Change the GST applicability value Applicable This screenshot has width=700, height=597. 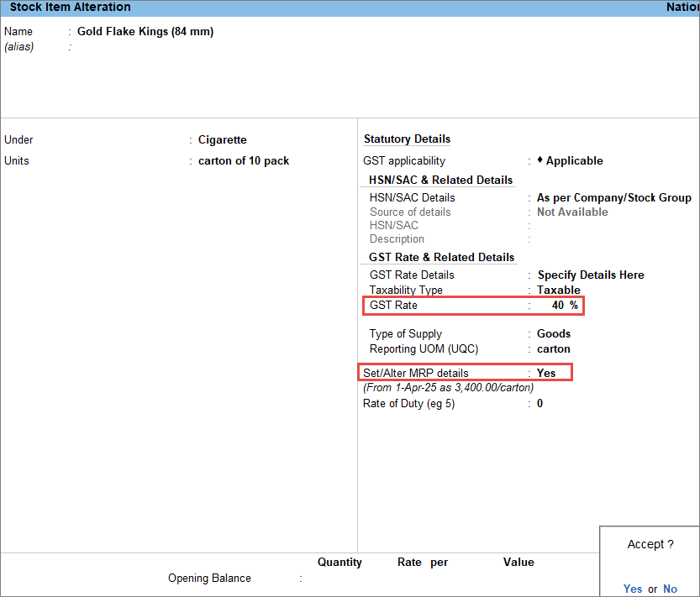(575, 161)
